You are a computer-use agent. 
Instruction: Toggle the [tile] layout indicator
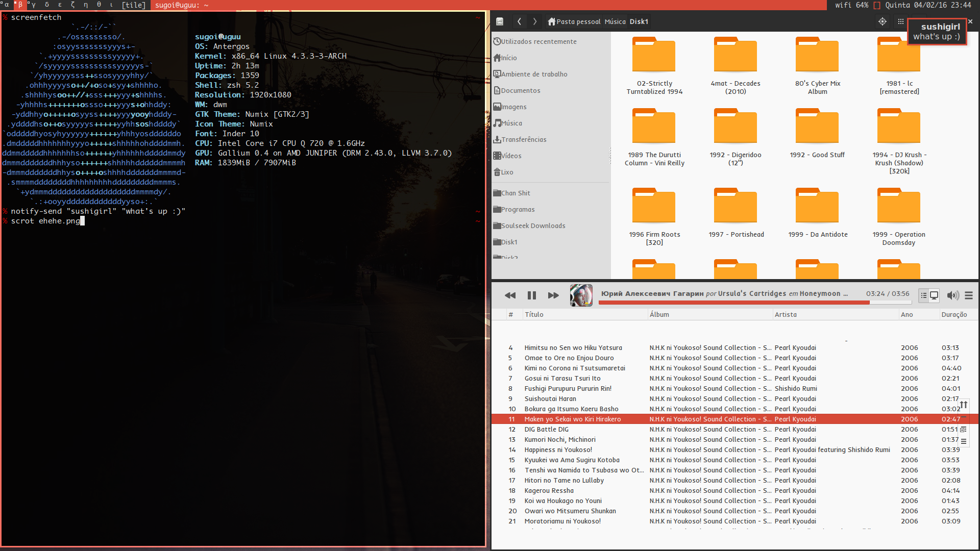pos(134,5)
